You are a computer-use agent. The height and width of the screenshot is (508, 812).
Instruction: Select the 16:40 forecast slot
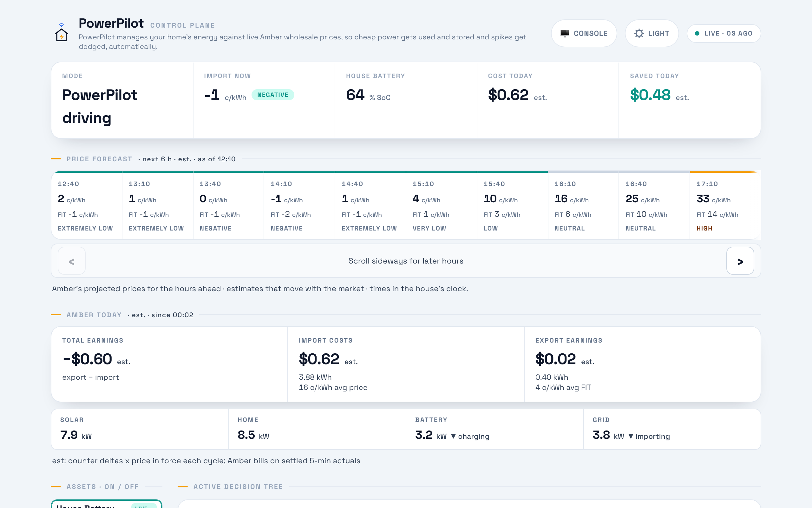[x=654, y=205]
